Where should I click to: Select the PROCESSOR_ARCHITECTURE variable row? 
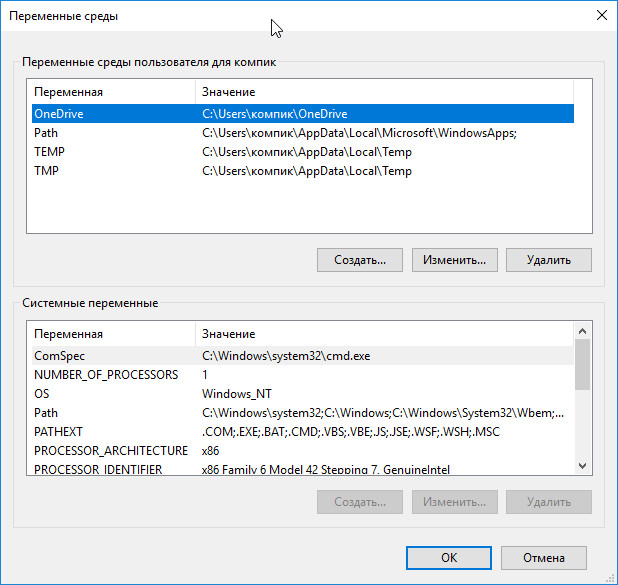(303, 451)
